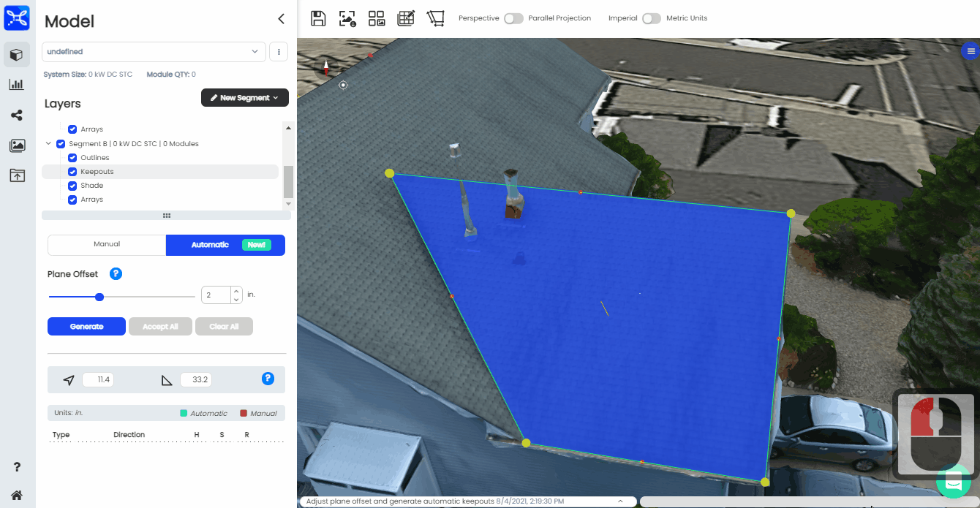Open the upload folder sidebar icon

point(17,175)
